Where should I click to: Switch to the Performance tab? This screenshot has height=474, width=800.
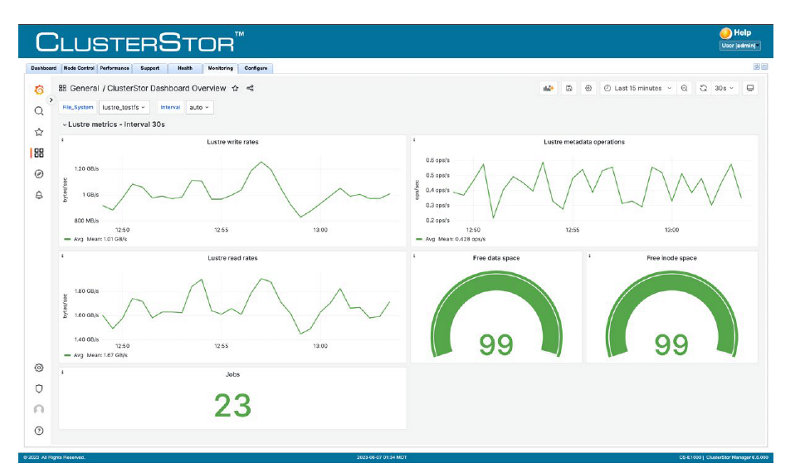114,68
